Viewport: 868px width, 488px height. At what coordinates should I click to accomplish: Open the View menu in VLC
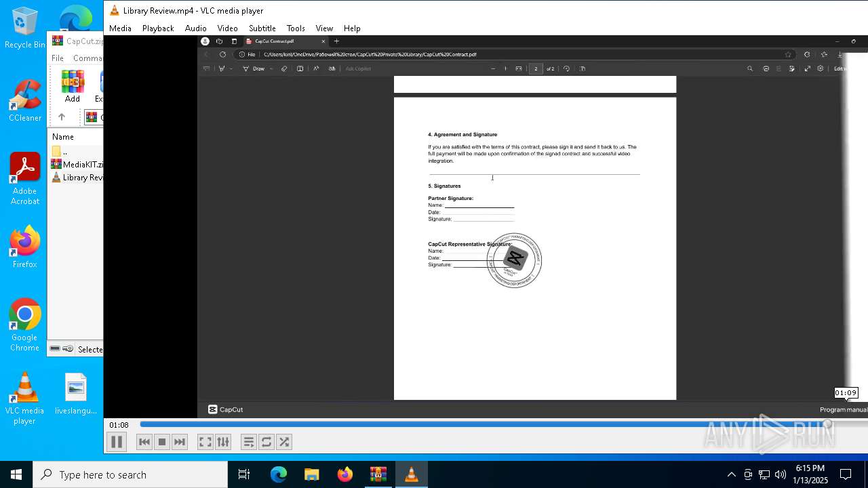click(x=324, y=28)
